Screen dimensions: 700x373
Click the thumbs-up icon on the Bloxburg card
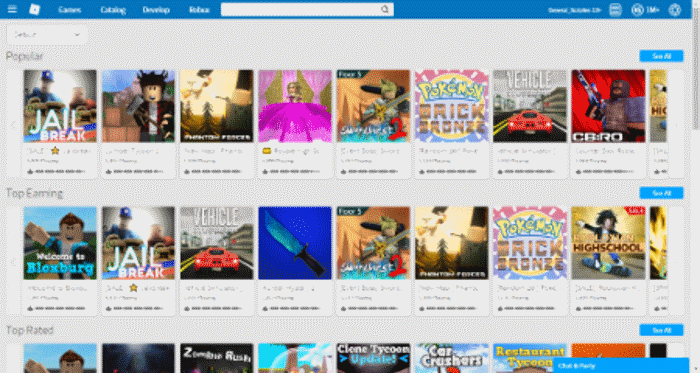pos(30,308)
